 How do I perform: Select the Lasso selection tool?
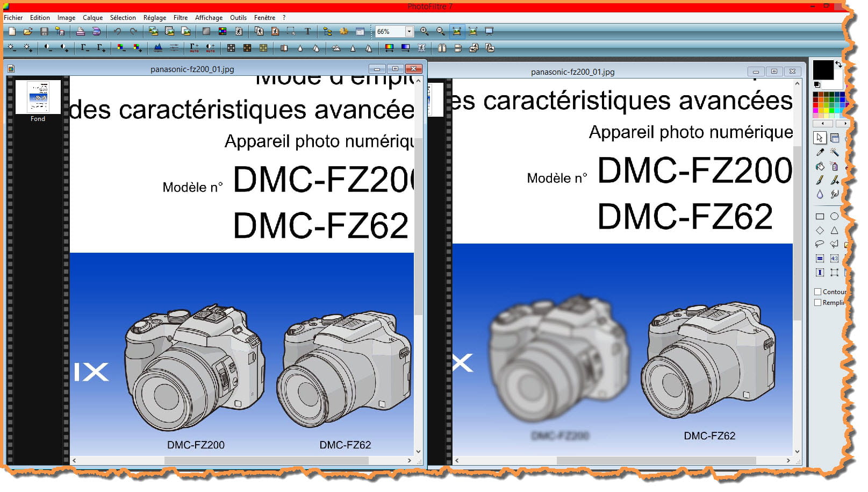[x=820, y=245]
